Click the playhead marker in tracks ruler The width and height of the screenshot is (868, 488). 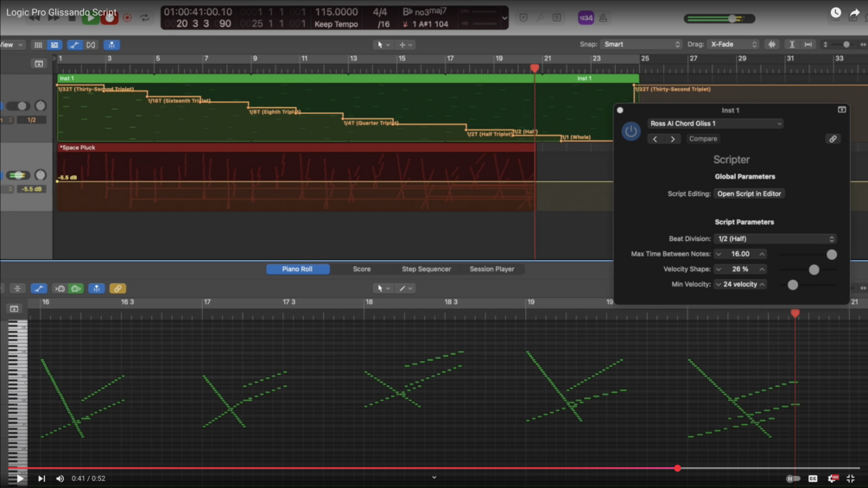[535, 68]
